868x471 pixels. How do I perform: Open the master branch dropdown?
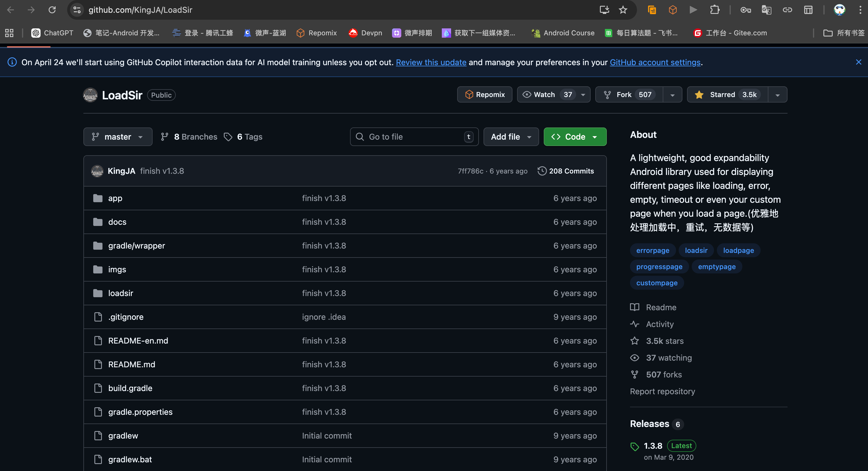pos(118,136)
